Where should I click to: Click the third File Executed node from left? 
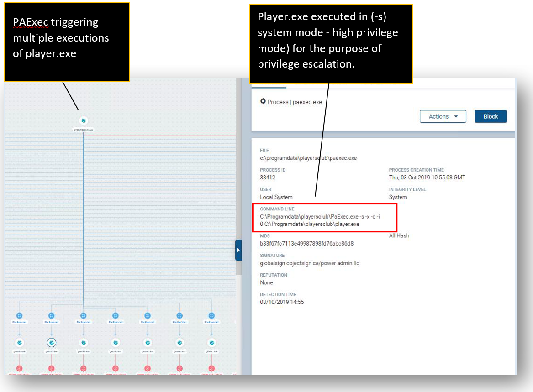click(83, 316)
